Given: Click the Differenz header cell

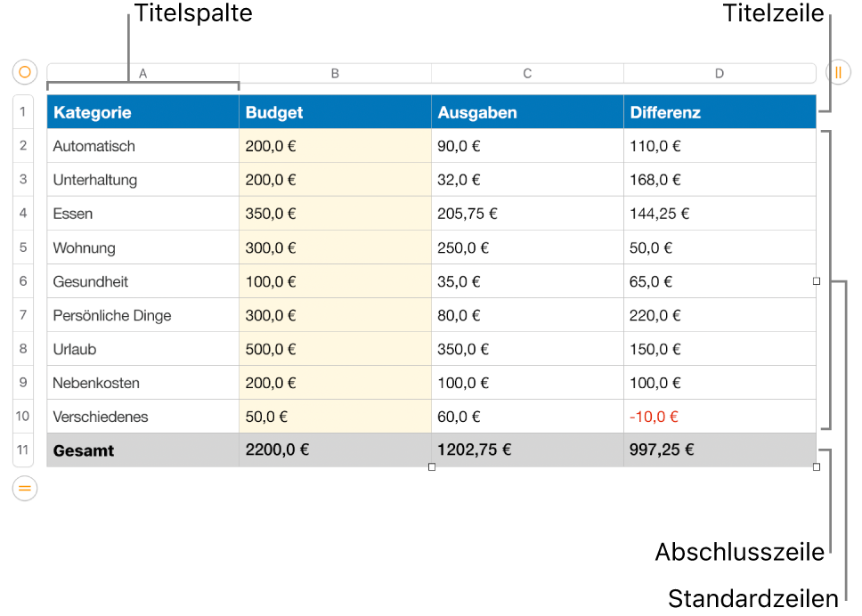Looking at the screenshot, I should point(720,112).
